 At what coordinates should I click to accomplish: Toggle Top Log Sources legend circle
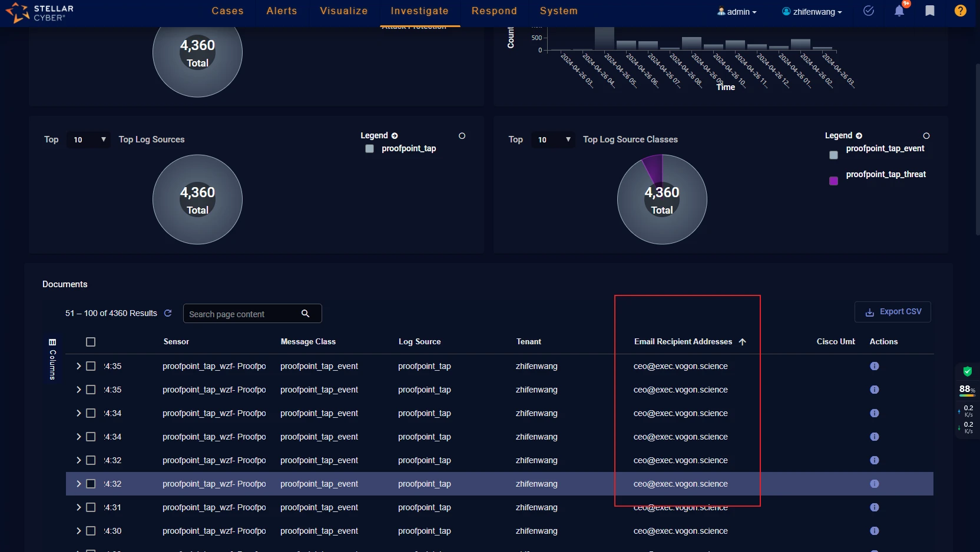tap(462, 136)
